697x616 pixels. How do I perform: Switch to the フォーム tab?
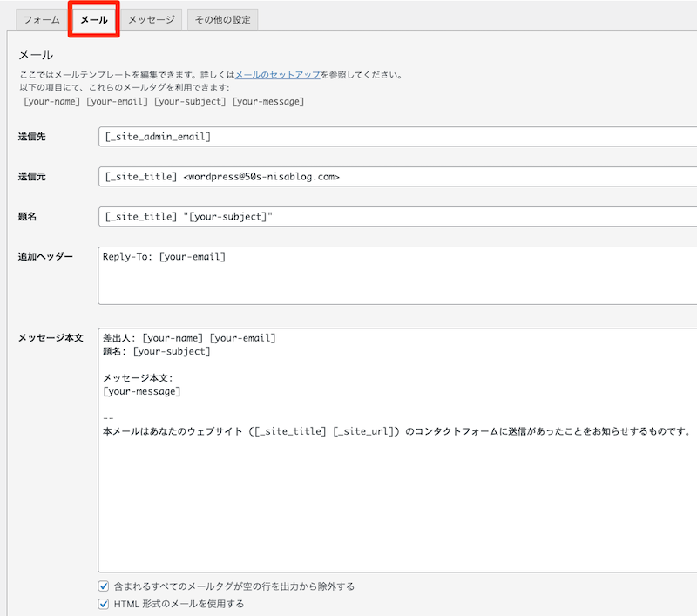(x=41, y=19)
